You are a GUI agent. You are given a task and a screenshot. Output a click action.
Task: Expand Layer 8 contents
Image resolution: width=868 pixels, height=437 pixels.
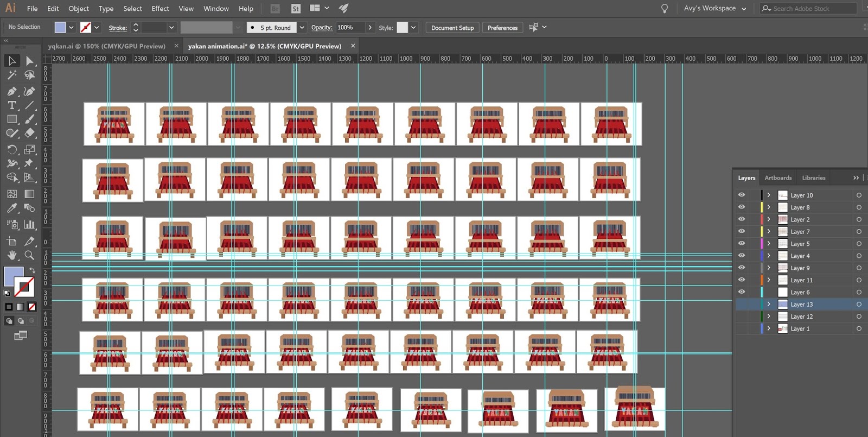[769, 207]
